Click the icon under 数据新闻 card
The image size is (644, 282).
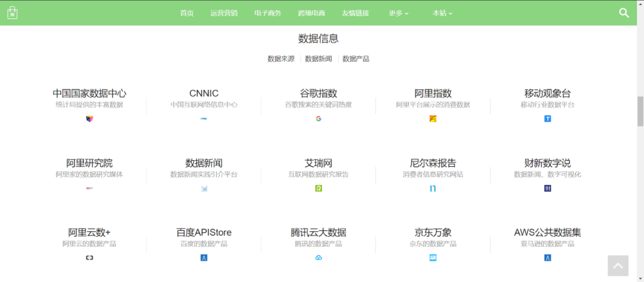coord(204,188)
